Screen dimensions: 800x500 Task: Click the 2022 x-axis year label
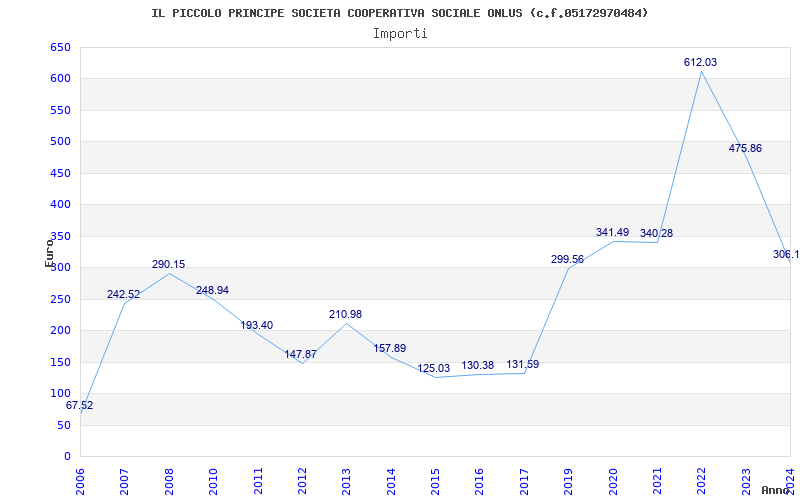click(702, 481)
